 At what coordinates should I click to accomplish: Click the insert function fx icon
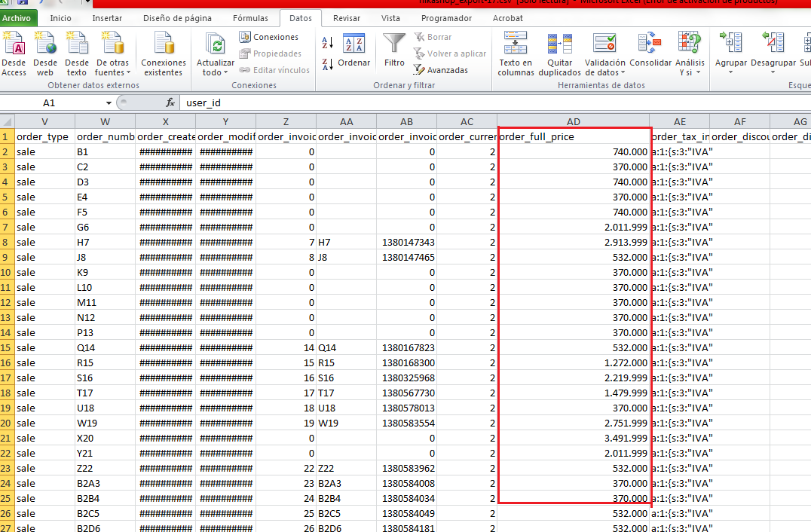point(170,103)
